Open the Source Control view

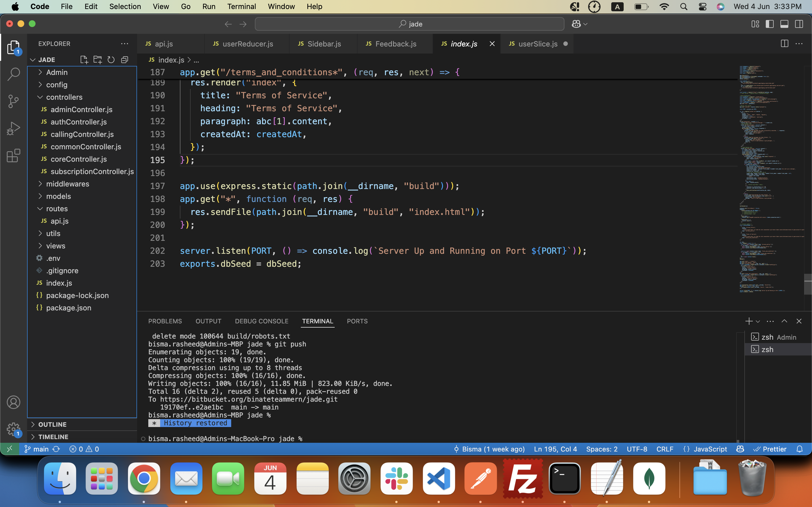14,101
